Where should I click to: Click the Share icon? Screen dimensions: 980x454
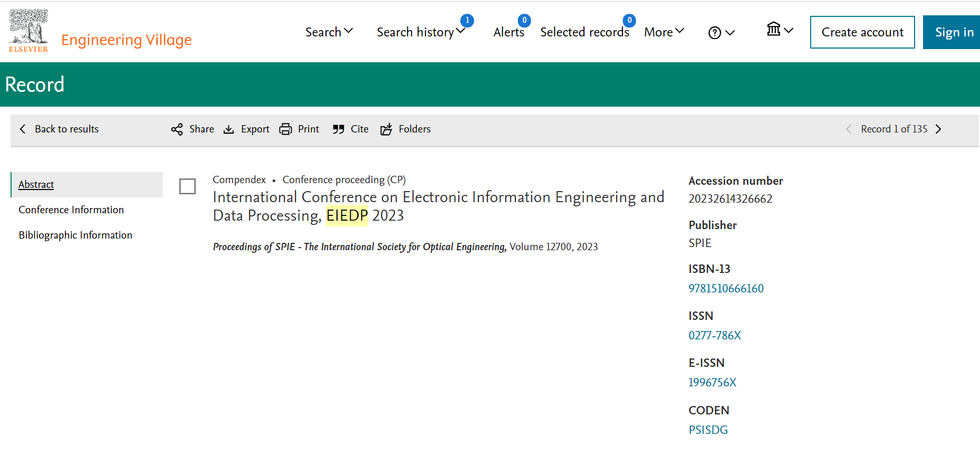[177, 129]
